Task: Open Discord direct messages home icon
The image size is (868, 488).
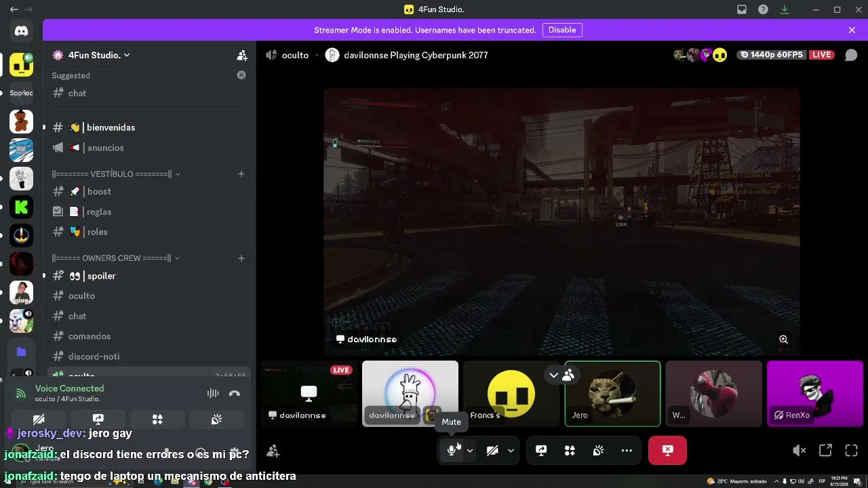Action: click(21, 30)
